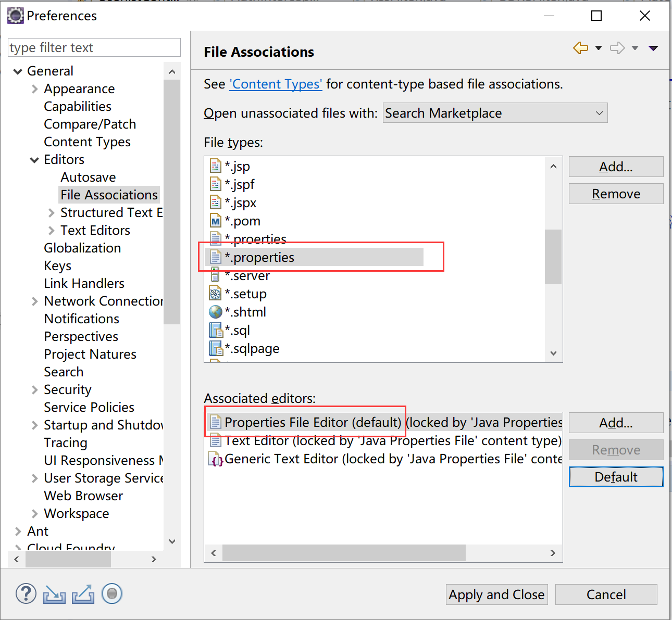Select Keys preference page
This screenshot has height=620, width=672.
pyautogui.click(x=57, y=266)
